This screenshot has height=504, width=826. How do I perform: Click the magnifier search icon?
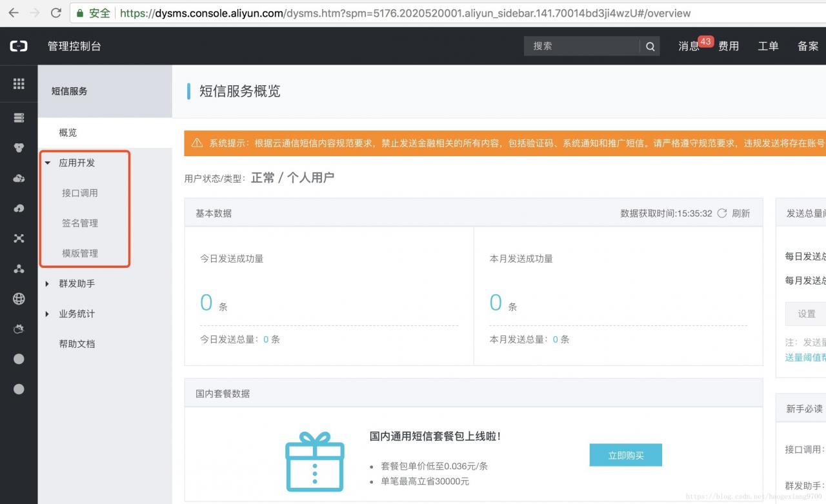pyautogui.click(x=650, y=46)
